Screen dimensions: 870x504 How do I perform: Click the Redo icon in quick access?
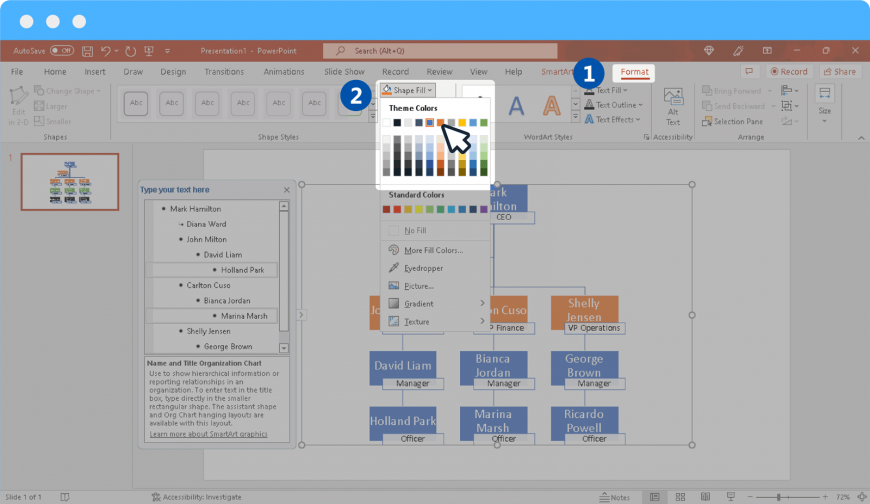pos(130,51)
